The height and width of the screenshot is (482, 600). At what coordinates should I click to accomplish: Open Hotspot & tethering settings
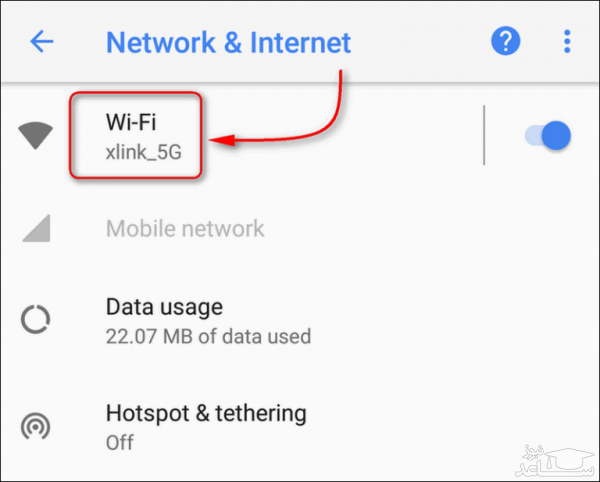[x=300, y=427]
